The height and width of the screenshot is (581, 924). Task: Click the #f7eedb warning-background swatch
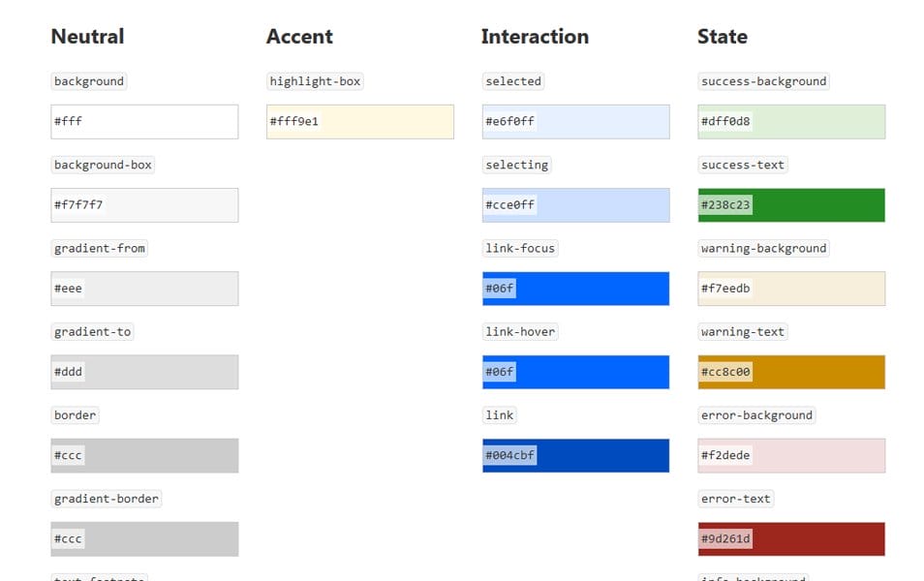[x=791, y=289]
